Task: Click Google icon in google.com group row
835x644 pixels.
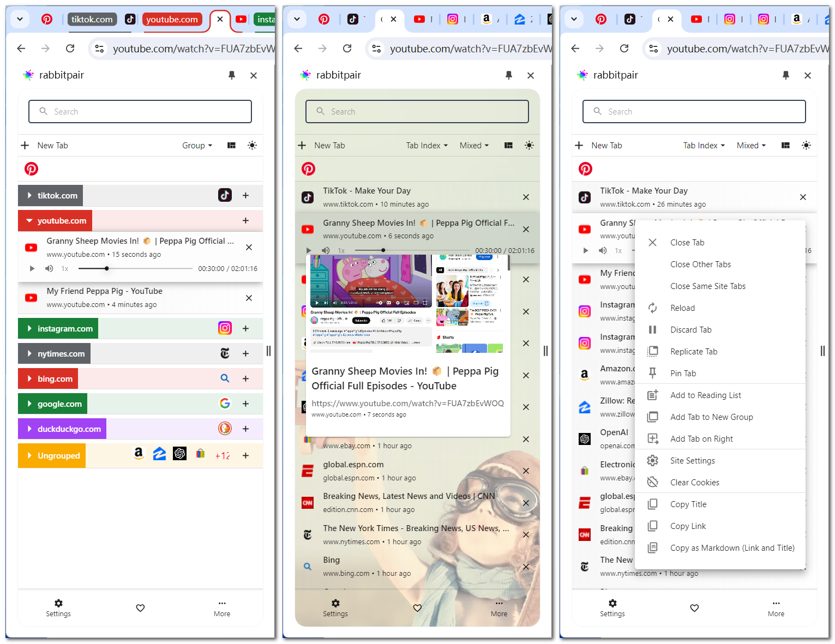Action: click(x=225, y=404)
